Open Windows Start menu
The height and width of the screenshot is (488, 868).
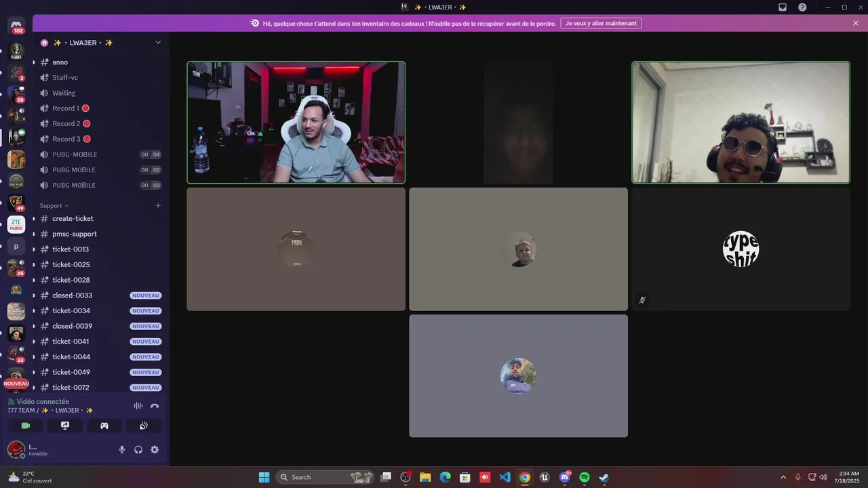tap(264, 477)
